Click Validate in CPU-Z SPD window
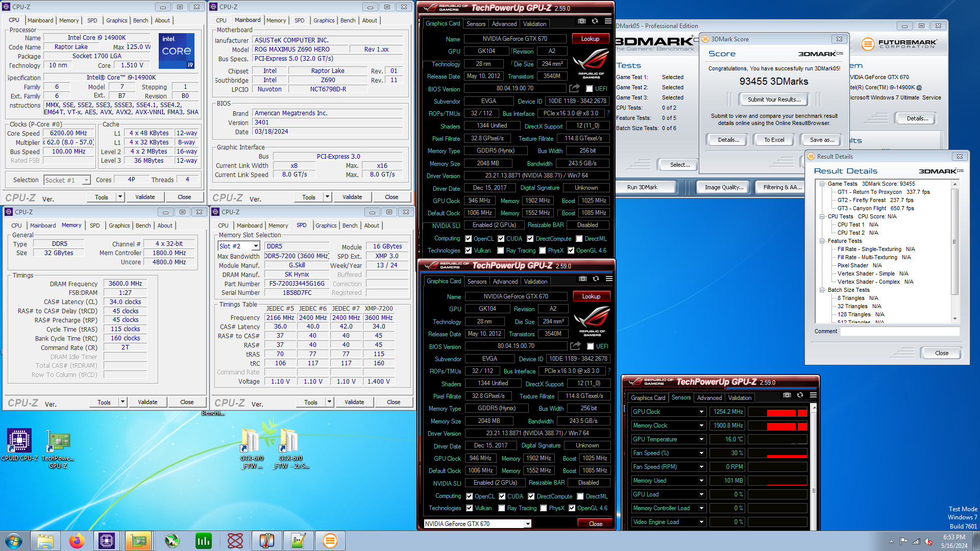Image resolution: width=980 pixels, height=551 pixels. point(354,402)
